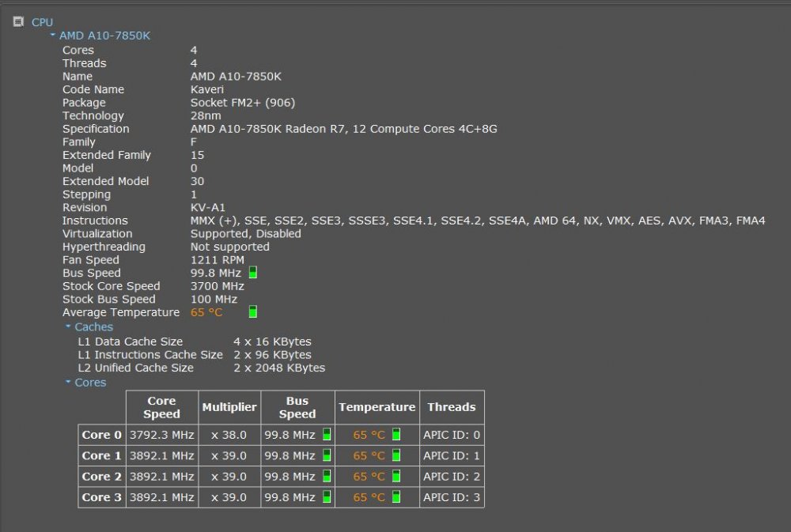Click the Package value Socket FM2+ (906)
Image resolution: width=791 pixels, height=532 pixels.
coord(243,102)
